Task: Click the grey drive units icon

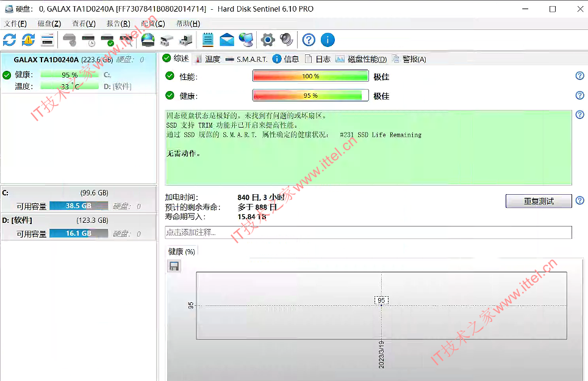Action: (167, 40)
